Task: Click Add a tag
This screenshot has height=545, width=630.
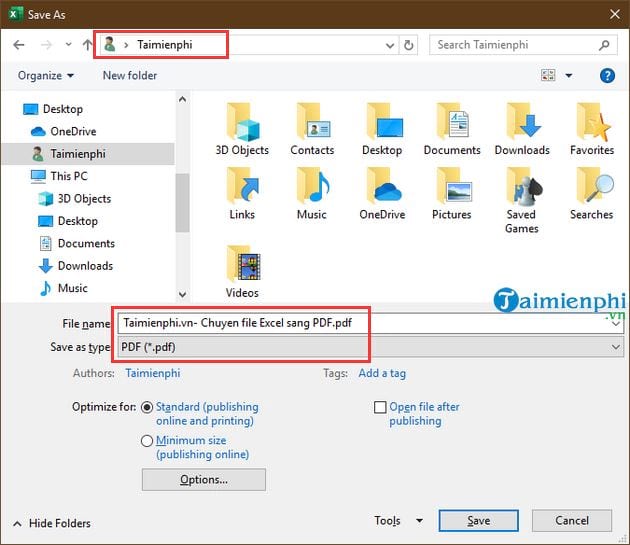Action: coord(382,373)
